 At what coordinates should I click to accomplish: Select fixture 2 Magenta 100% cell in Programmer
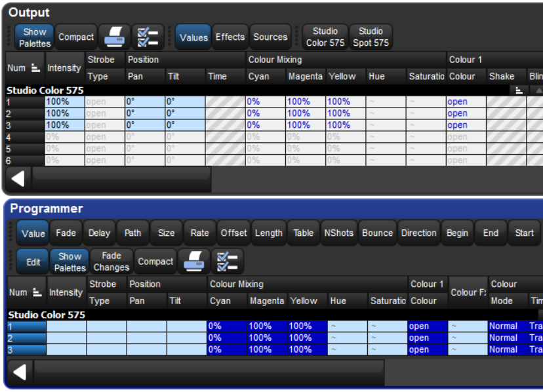268,338
